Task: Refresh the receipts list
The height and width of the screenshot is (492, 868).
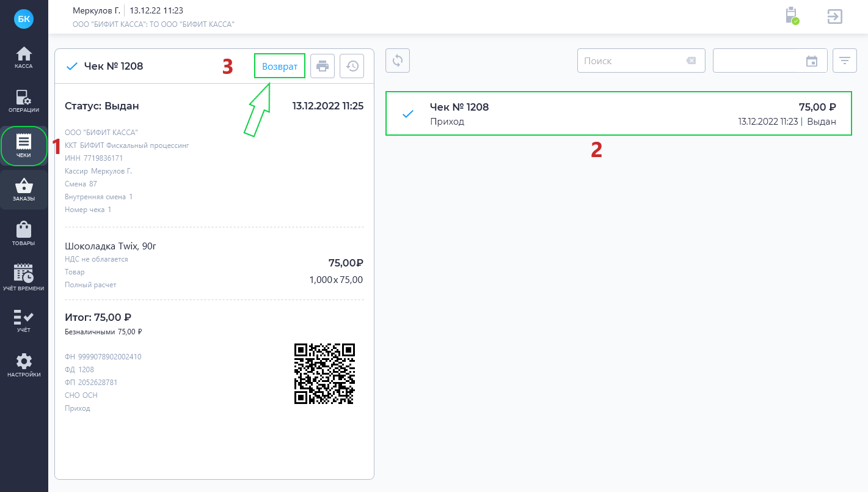Action: [398, 61]
